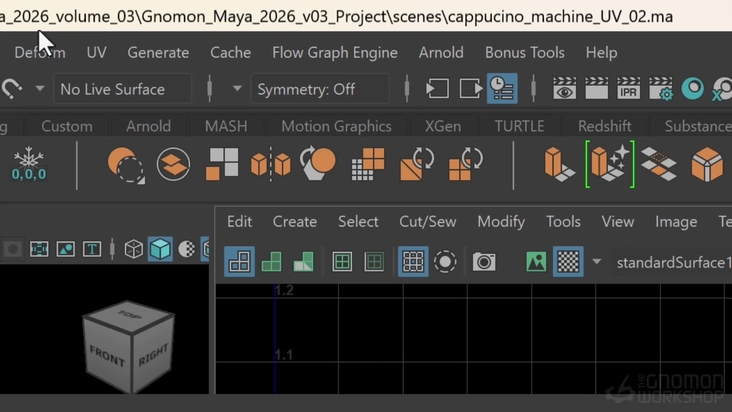The height and width of the screenshot is (412, 732).
Task: Click the grid of orange squares shelf icon
Action: 368,164
